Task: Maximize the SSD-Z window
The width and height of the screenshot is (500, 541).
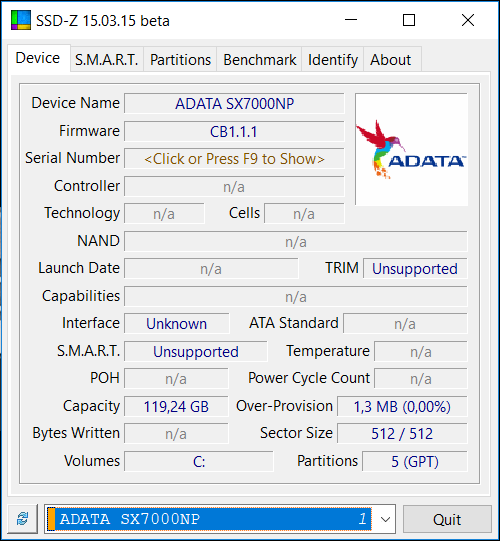Action: click(409, 20)
